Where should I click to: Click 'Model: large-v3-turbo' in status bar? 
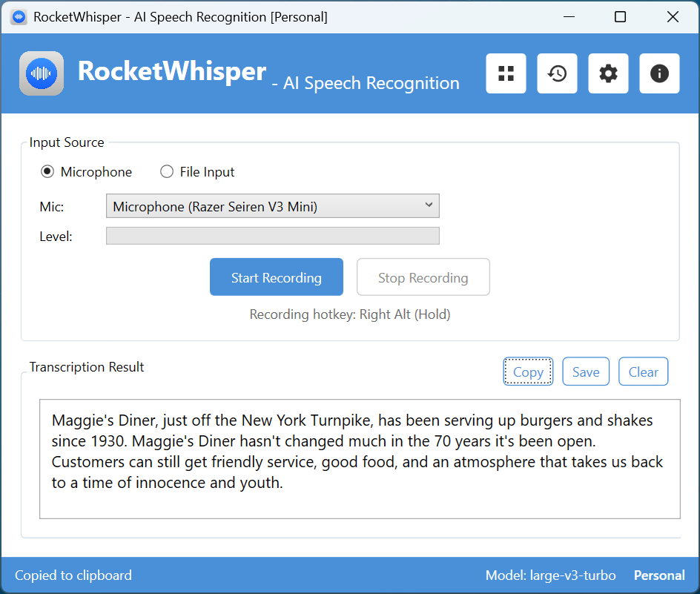(x=550, y=575)
